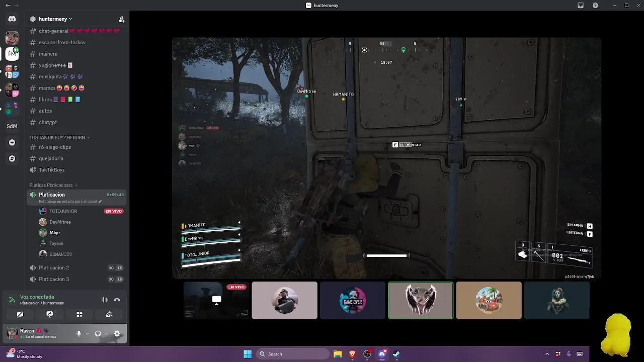Click the add a server plus icon
The height and width of the screenshot is (362, 644).
pyautogui.click(x=12, y=142)
